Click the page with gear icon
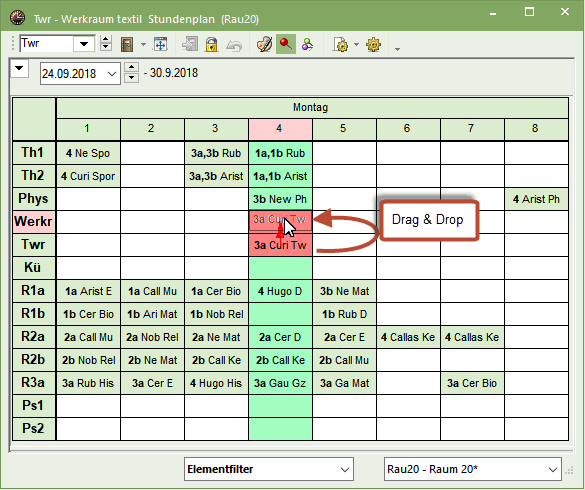Image resolution: width=585 pixels, height=490 pixels. (340, 44)
